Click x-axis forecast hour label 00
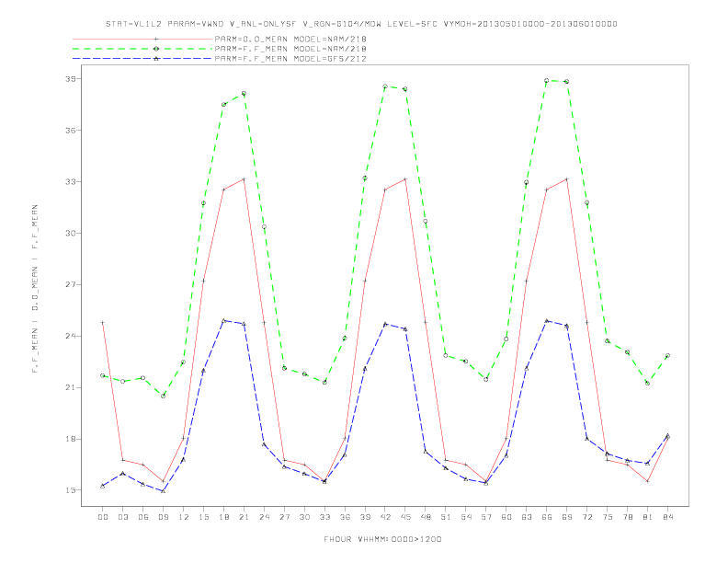Image resolution: width=728 pixels, height=563 pixels. pos(103,517)
